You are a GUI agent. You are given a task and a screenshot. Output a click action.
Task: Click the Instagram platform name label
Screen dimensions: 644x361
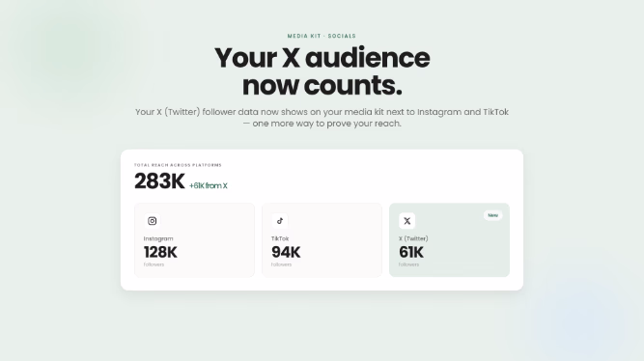click(158, 238)
